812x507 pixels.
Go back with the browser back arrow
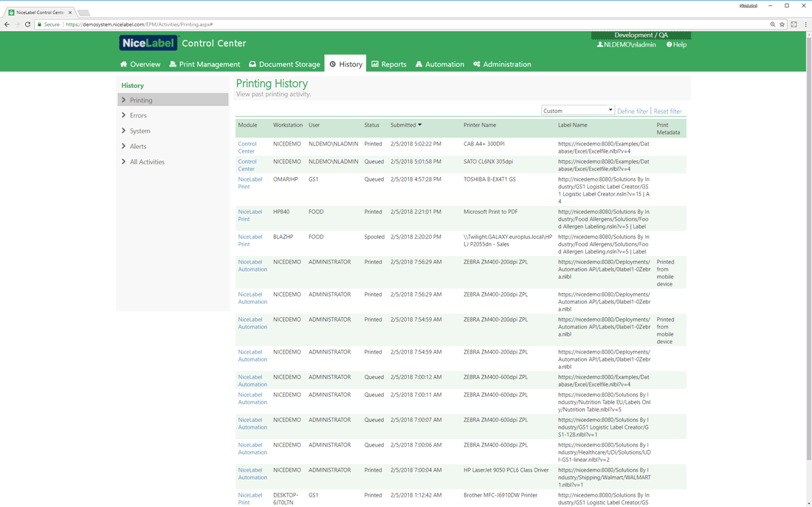(x=7, y=24)
